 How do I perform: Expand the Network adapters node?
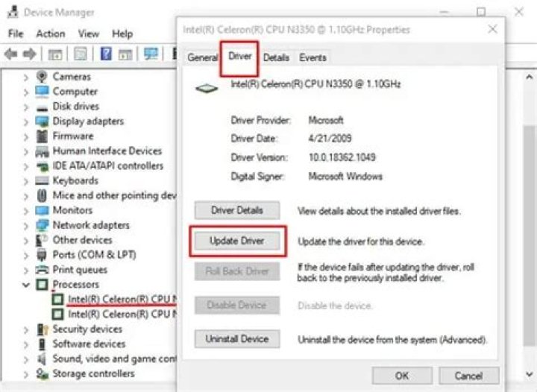(x=26, y=226)
